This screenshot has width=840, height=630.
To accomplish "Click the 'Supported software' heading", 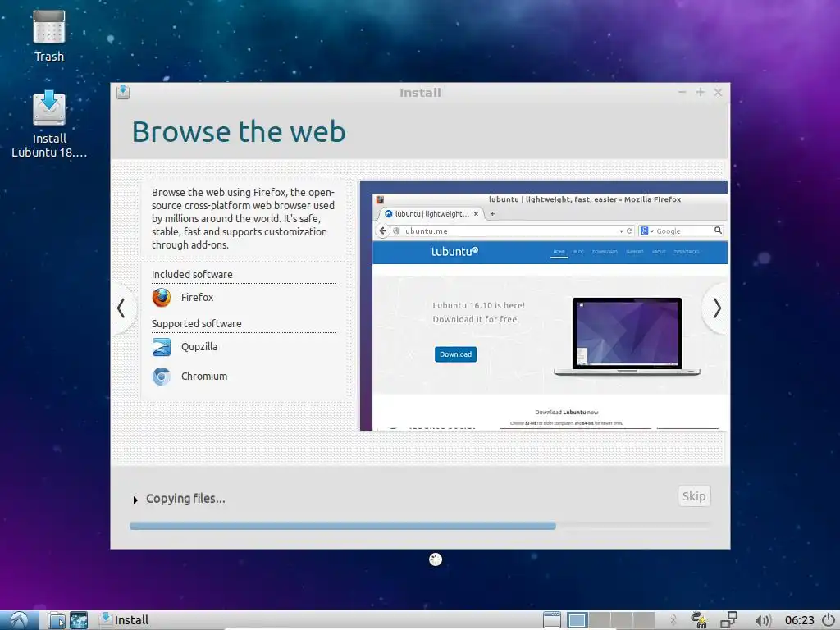I will pos(197,323).
